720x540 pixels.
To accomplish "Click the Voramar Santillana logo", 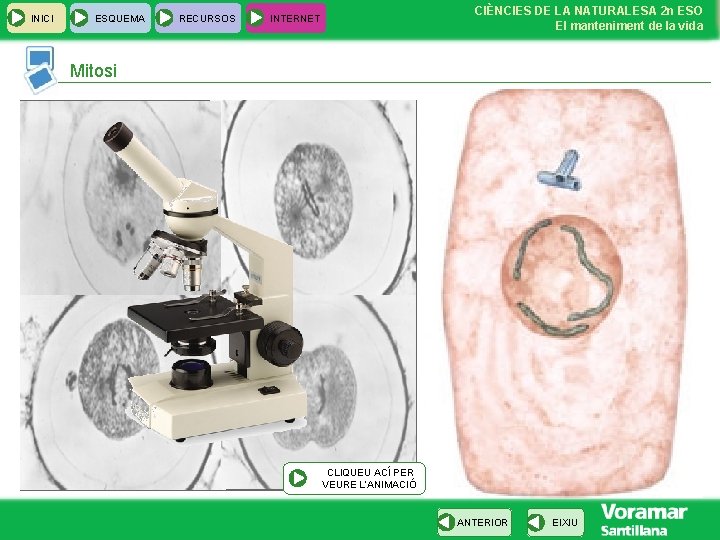I will tap(644, 519).
